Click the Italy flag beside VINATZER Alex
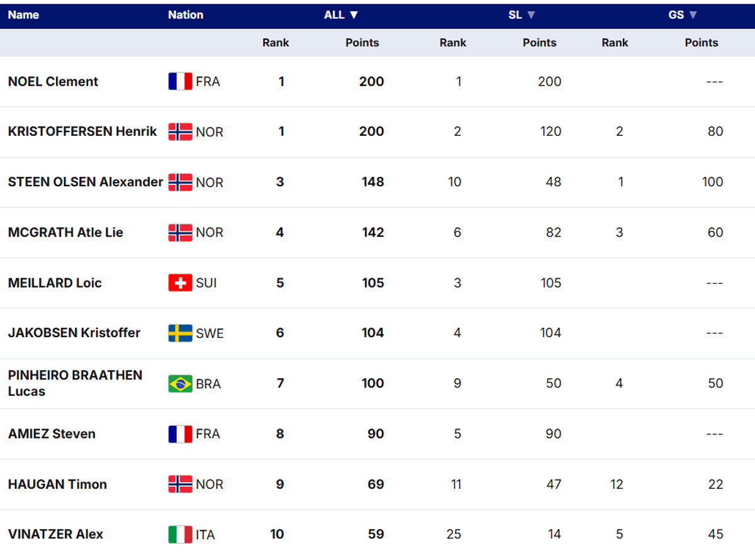This screenshot has width=755, height=560. pyautogui.click(x=180, y=535)
